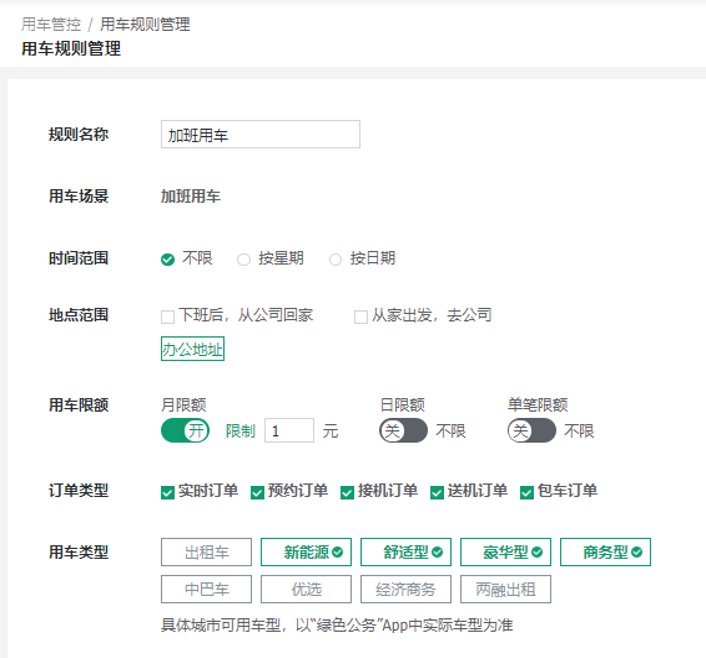706x658 pixels.
Task: Select 按星期 time range option
Action: click(244, 259)
